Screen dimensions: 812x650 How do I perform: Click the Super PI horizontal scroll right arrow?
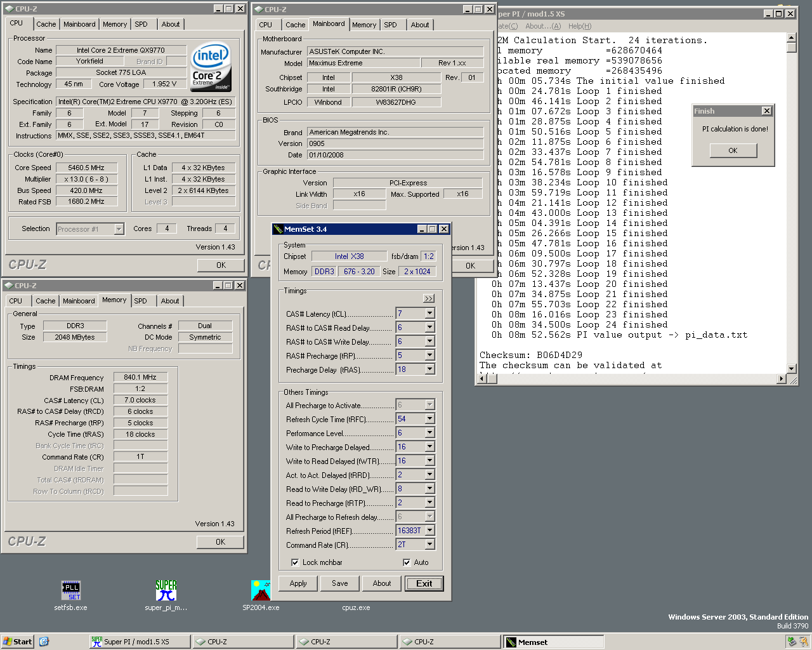click(782, 379)
